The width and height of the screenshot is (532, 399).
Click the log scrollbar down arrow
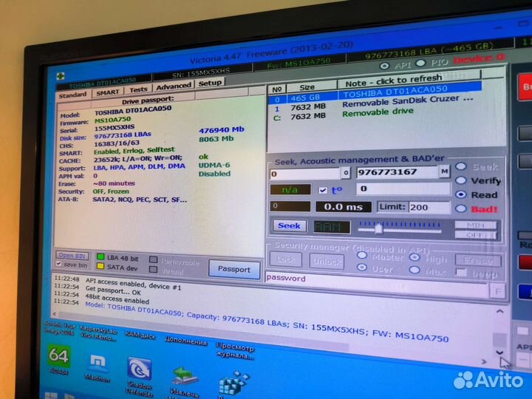499,353
